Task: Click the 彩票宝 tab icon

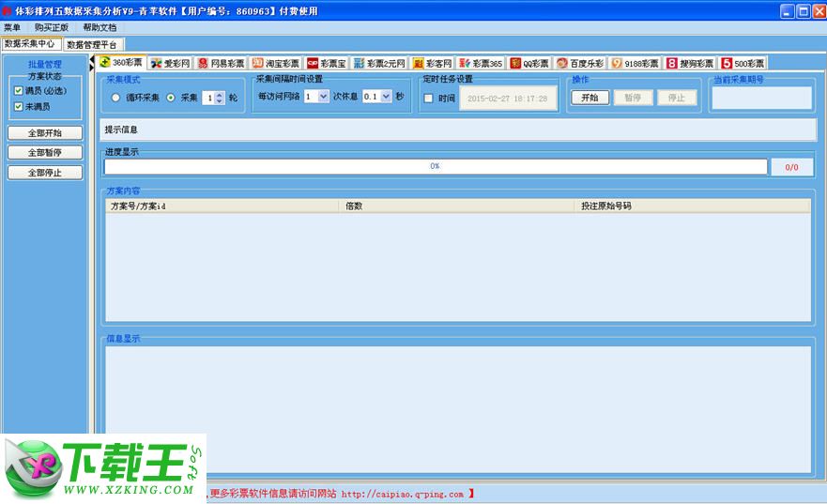Action: [x=313, y=64]
